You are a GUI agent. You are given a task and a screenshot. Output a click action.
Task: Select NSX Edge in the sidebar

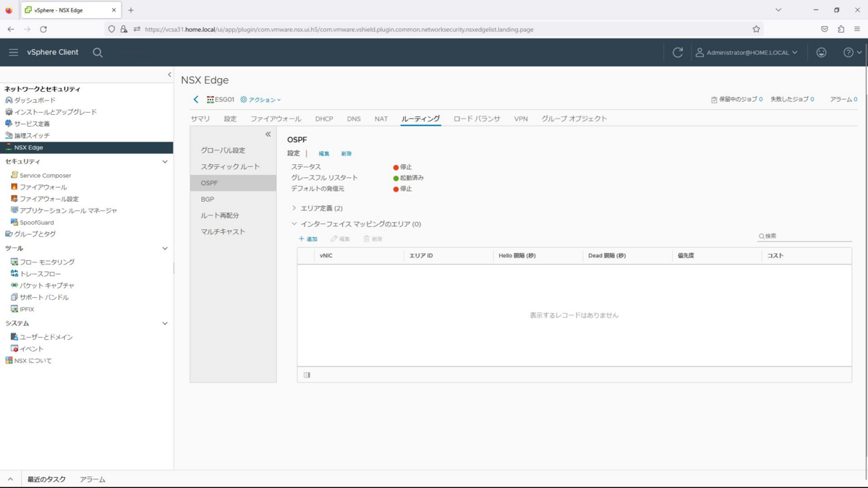(87, 147)
